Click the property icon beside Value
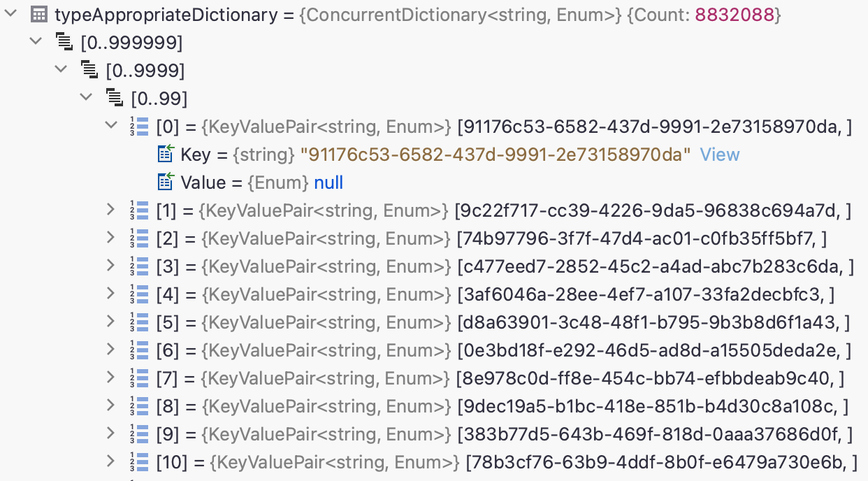The width and height of the screenshot is (868, 481). click(x=165, y=182)
